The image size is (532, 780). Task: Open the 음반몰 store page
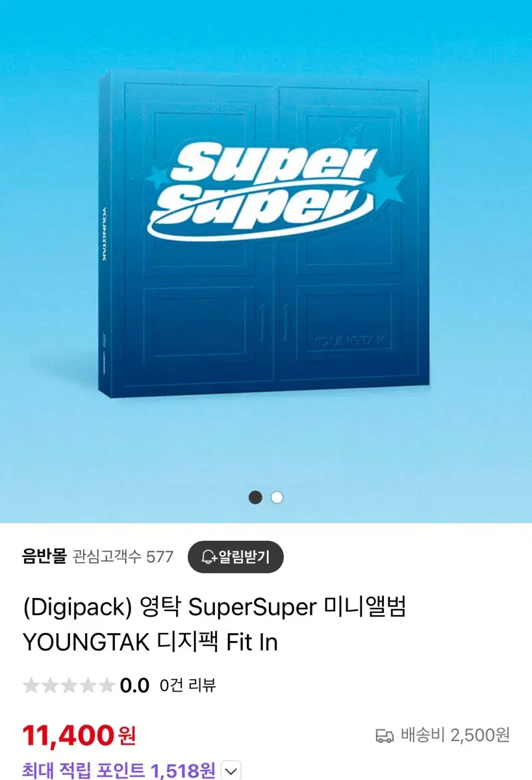44,556
